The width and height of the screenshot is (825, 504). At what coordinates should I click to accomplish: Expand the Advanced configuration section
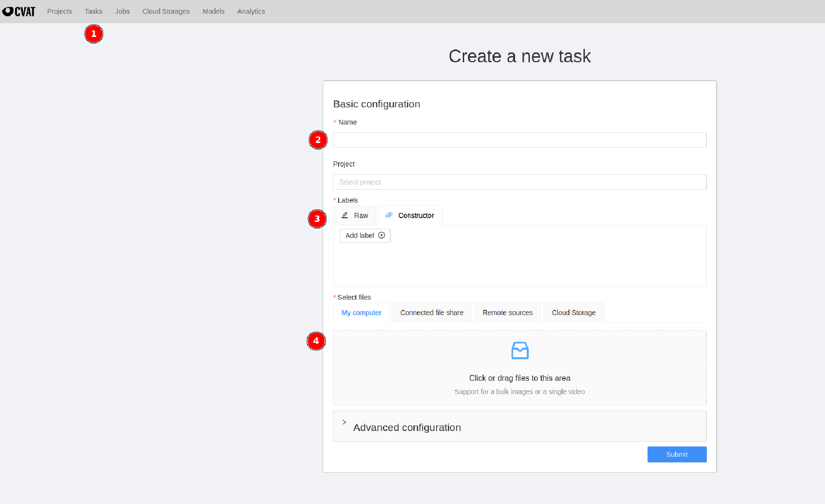point(406,428)
